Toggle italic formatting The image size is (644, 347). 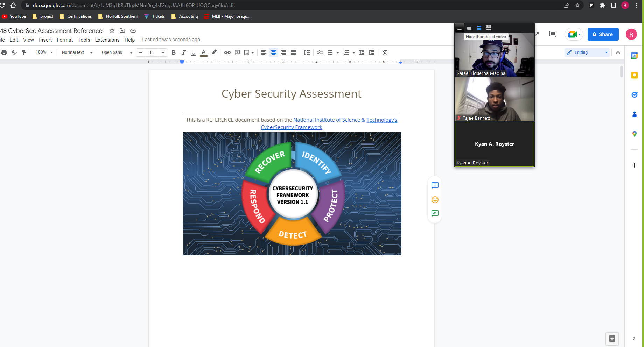point(183,52)
